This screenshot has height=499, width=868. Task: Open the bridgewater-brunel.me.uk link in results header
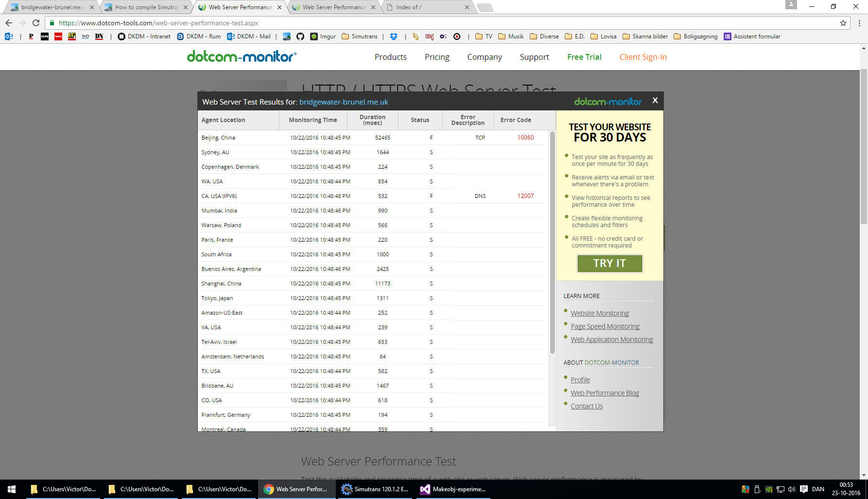(x=344, y=102)
